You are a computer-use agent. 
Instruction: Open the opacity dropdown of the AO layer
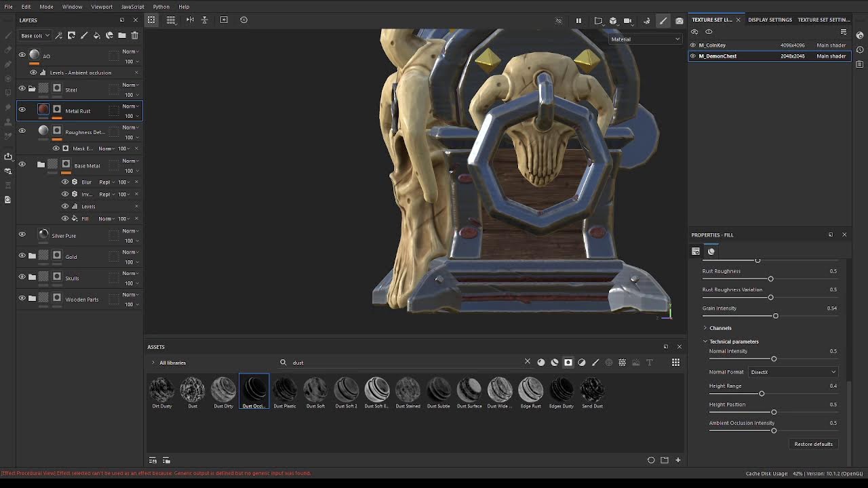point(130,62)
